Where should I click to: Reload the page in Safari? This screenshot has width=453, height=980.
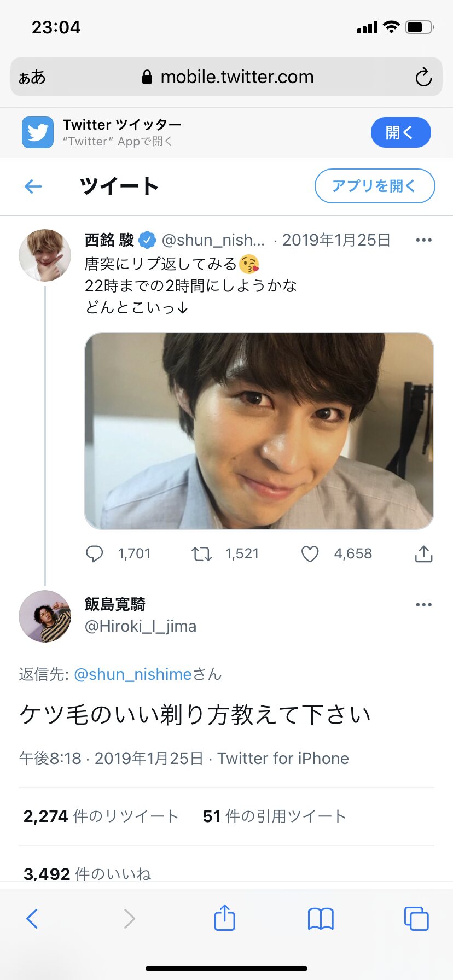click(423, 77)
